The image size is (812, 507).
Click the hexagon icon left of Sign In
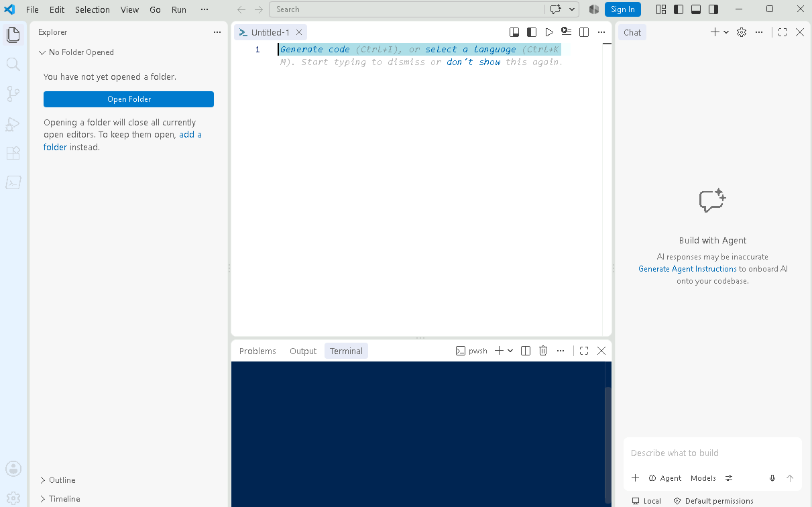pyautogui.click(x=593, y=9)
